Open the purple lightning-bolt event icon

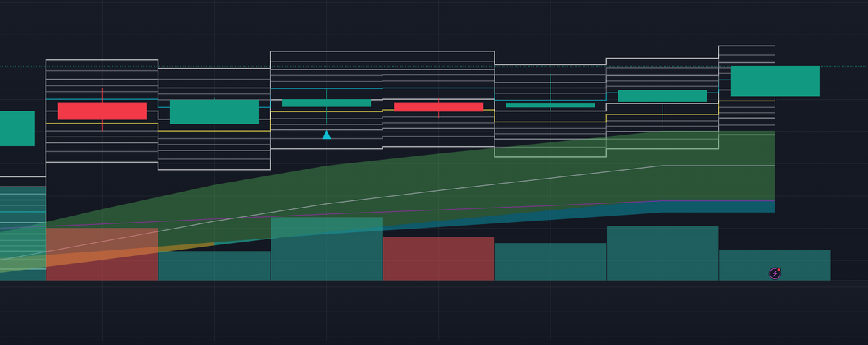click(x=775, y=273)
